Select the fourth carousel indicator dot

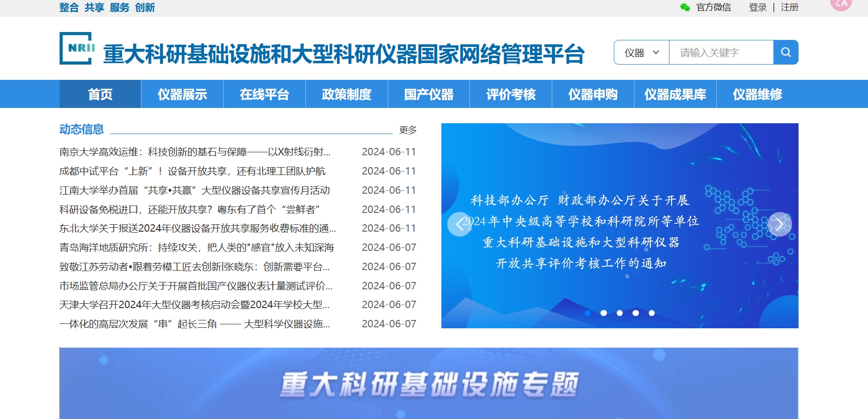pos(635,313)
